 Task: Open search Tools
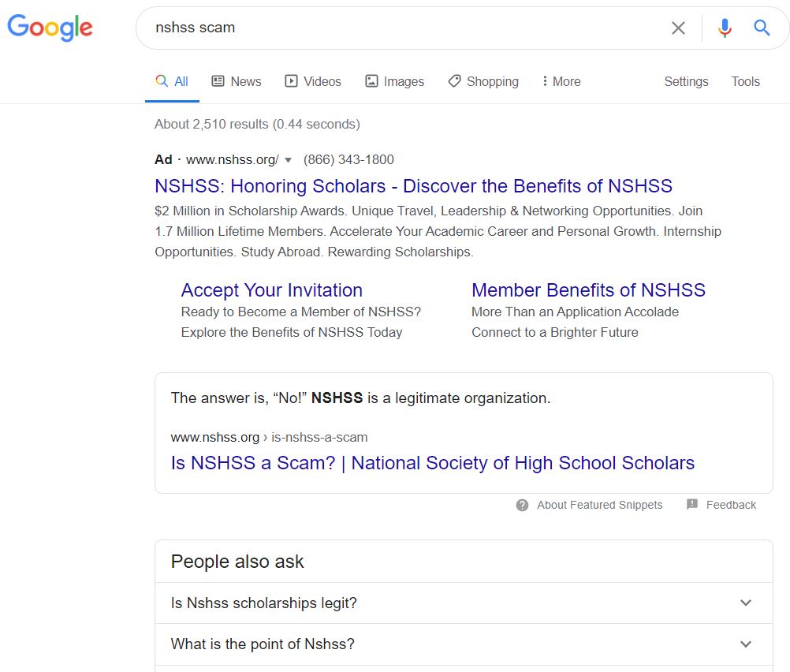(x=746, y=81)
